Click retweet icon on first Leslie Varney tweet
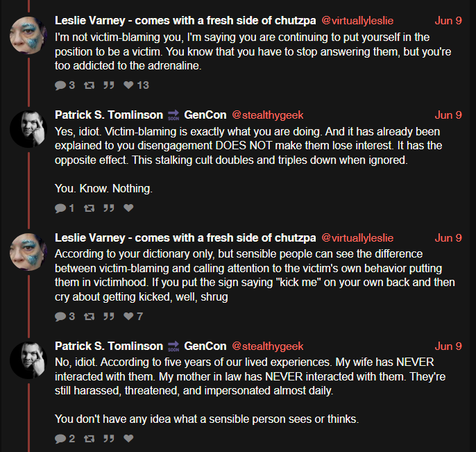 coord(90,85)
